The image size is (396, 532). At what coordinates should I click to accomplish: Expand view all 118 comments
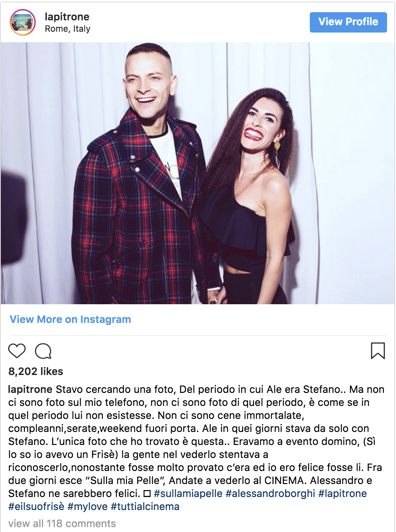pyautogui.click(x=62, y=523)
